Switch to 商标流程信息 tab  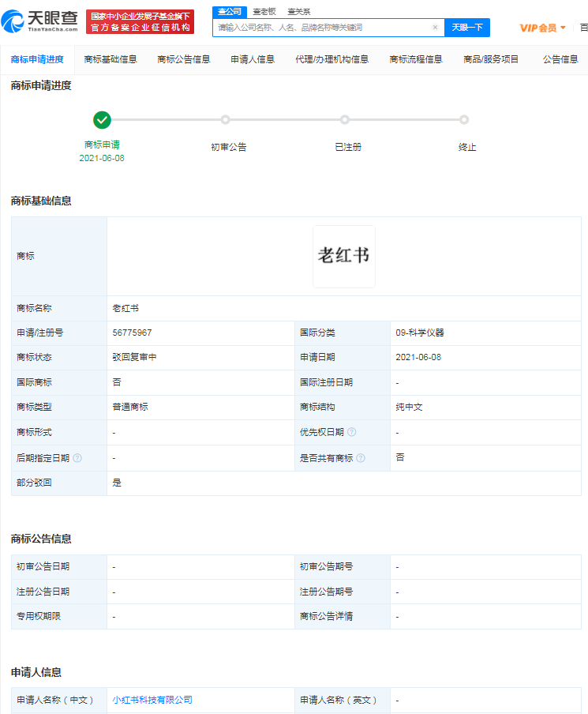[416, 60]
